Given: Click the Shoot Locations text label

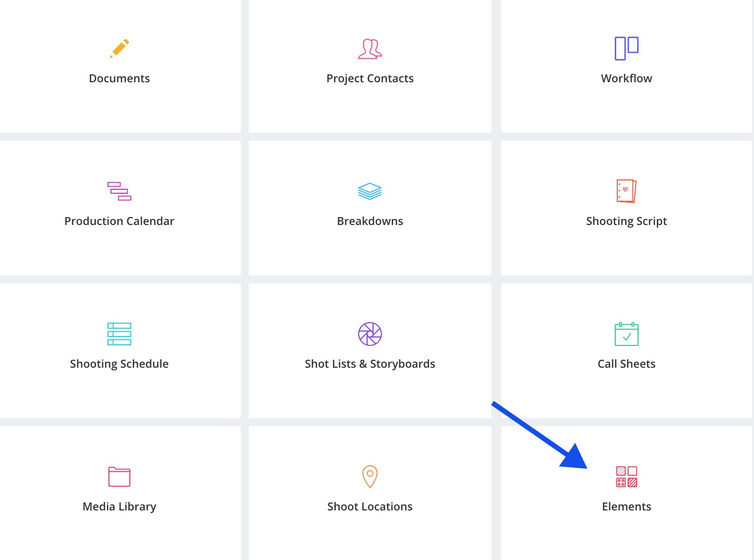Looking at the screenshot, I should [370, 506].
